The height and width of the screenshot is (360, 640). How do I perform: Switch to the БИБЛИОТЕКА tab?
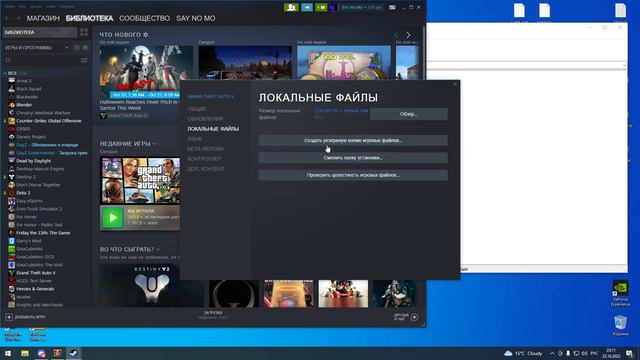[x=89, y=18]
